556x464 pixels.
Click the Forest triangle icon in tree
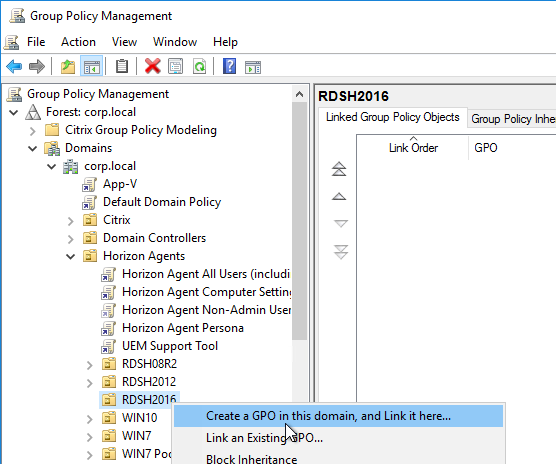pyautogui.click(x=33, y=112)
